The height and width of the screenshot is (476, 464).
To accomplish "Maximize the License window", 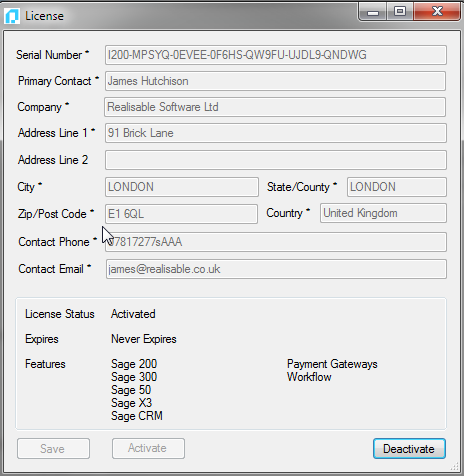I will pos(400,12).
